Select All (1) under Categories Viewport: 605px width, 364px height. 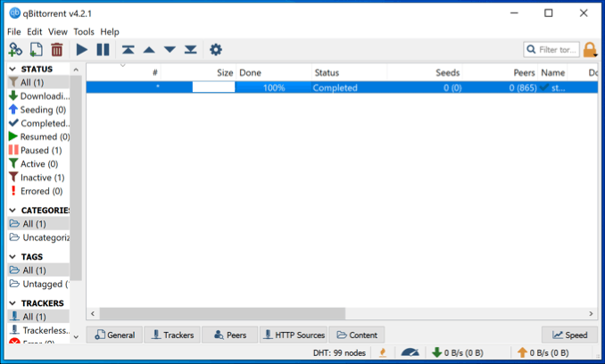pyautogui.click(x=38, y=224)
